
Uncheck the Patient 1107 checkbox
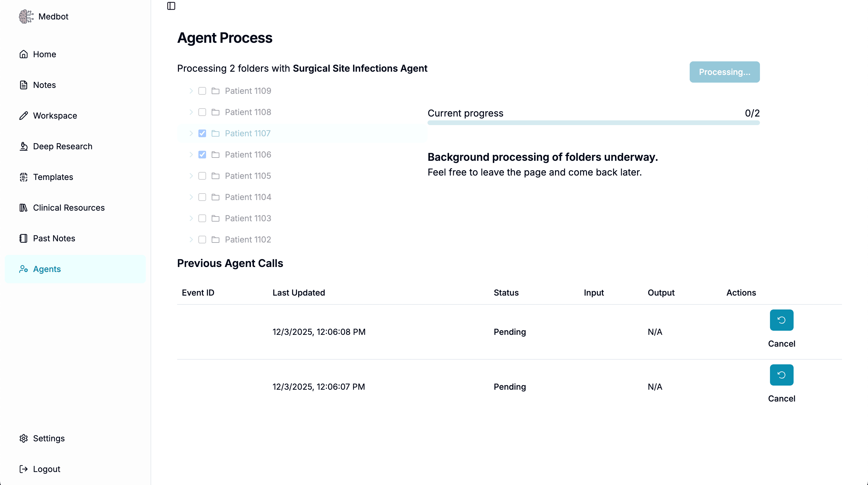202,133
